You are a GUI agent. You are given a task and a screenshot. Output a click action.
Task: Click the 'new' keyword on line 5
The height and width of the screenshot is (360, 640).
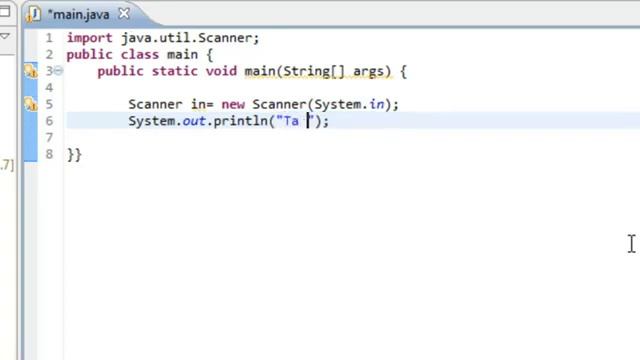click(233, 104)
